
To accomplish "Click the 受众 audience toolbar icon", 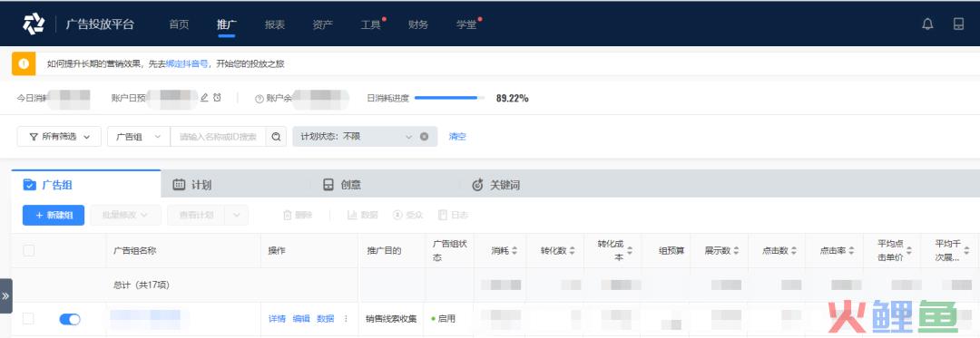I will 397,215.
